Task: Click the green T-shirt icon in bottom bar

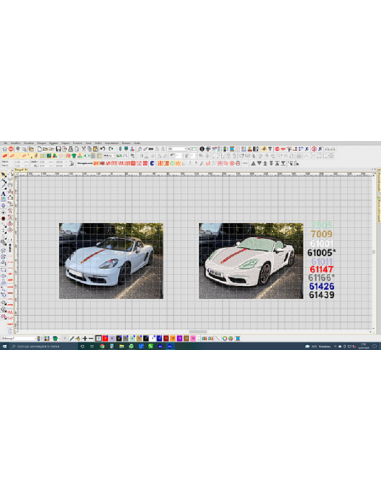Action: point(55,338)
